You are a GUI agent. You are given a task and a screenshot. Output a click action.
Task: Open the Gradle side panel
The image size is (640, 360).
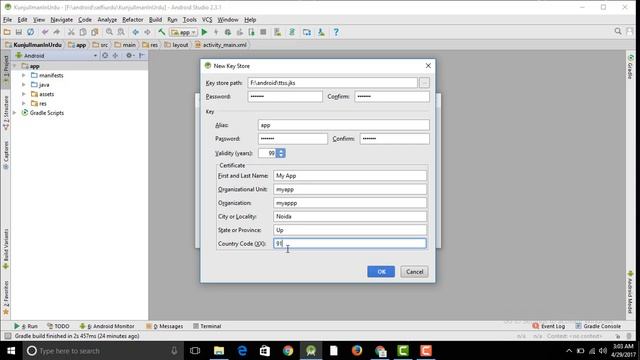(x=631, y=67)
